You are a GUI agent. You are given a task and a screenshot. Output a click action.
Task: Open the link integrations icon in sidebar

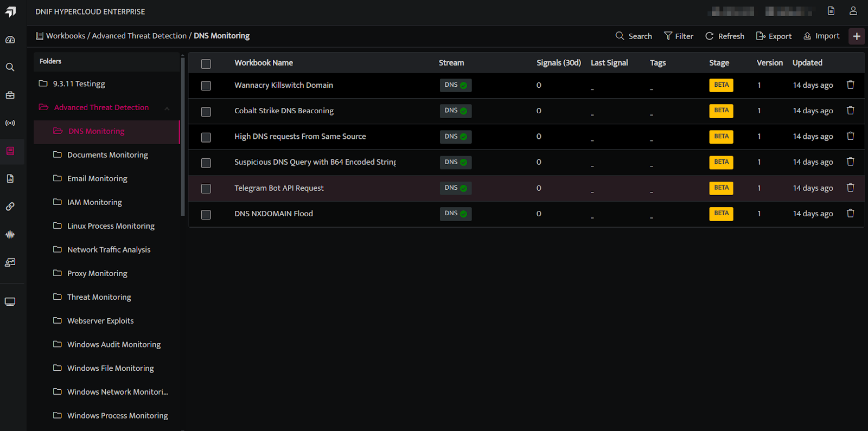[10, 207]
